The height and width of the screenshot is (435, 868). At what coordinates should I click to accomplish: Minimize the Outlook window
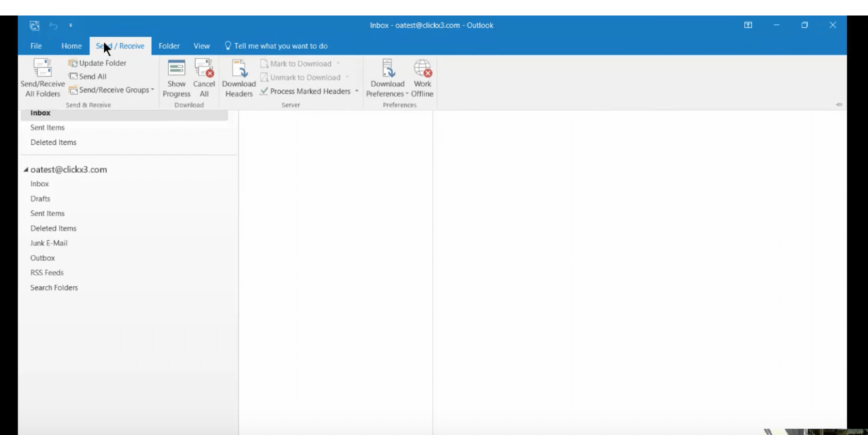tap(776, 25)
